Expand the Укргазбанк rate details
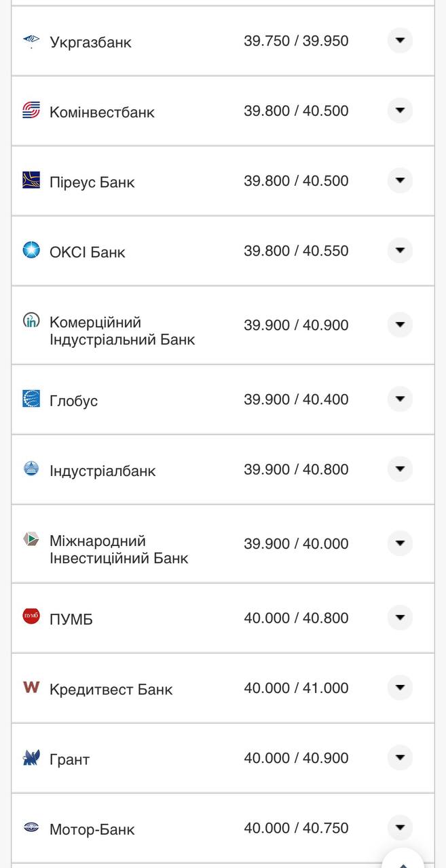Viewport: 446px width, 868px height. coord(400,41)
